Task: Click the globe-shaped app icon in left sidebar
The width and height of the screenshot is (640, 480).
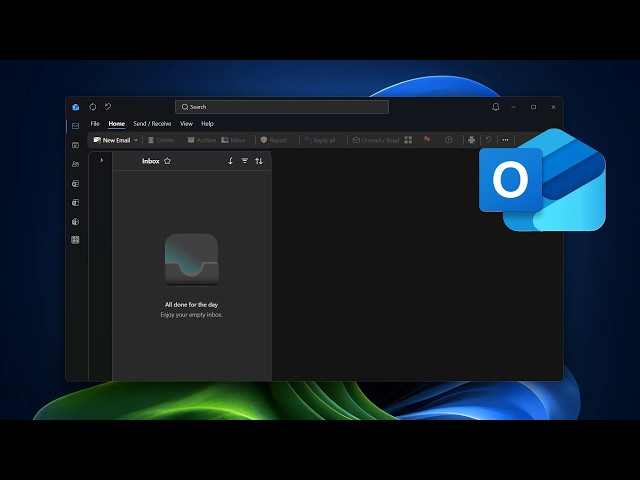Action: click(x=76, y=222)
